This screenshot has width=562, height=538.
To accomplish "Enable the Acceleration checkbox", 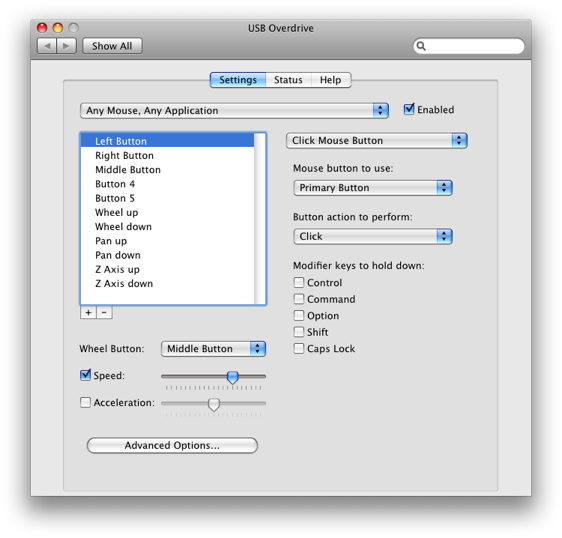I will [85, 403].
